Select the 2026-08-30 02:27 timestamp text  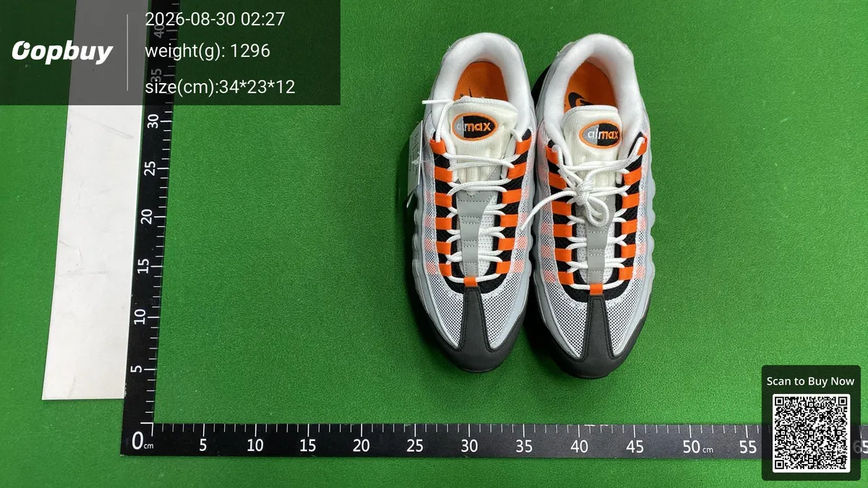click(x=215, y=20)
